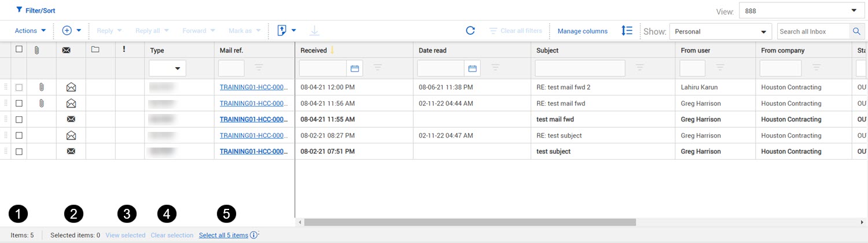
Task: Tick the select-all header checkbox
Action: click(19, 49)
